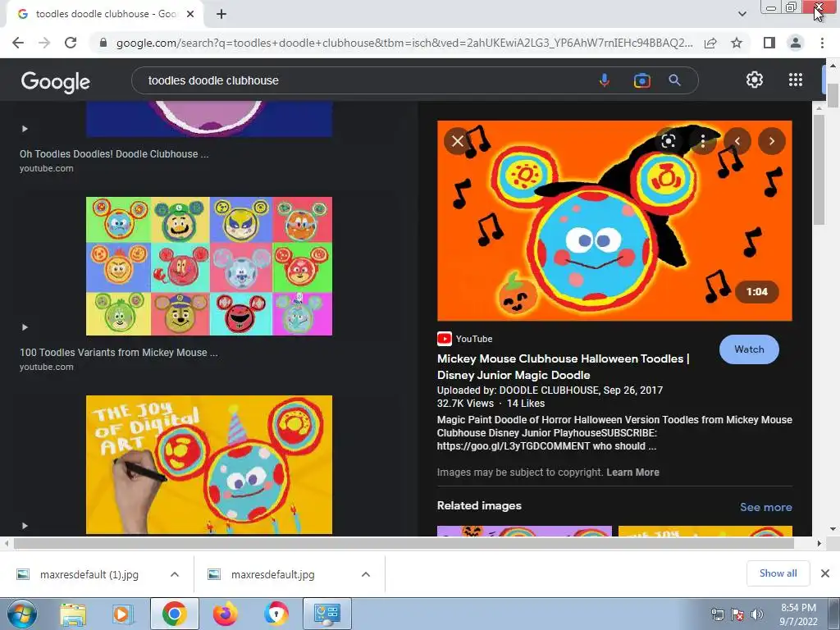840x630 pixels.
Task: Click the magnifier search icon
Action: tap(674, 80)
